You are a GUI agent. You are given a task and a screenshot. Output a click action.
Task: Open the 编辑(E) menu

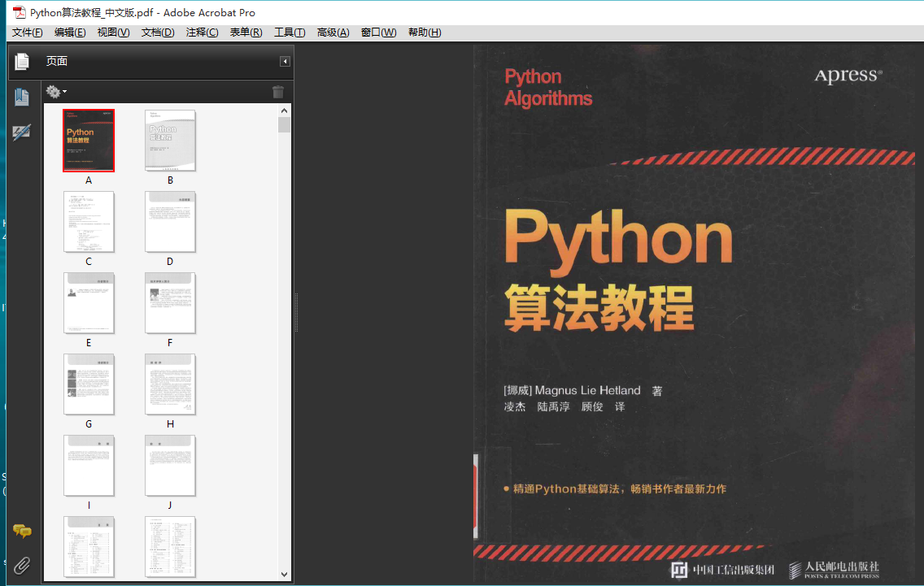(69, 33)
